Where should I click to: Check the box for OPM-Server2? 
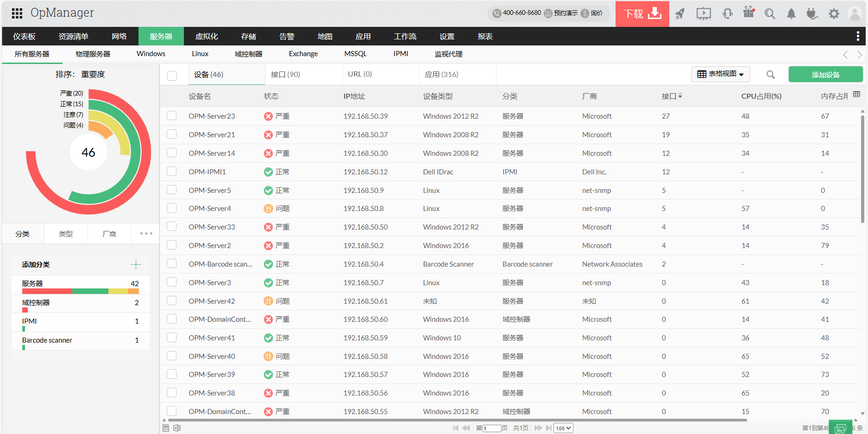[172, 245]
